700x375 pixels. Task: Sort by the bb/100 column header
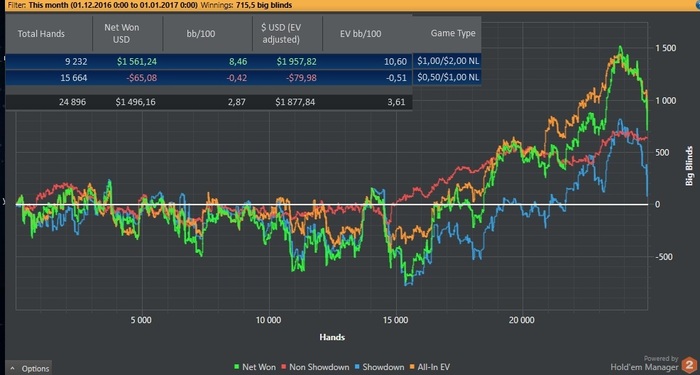pos(201,34)
